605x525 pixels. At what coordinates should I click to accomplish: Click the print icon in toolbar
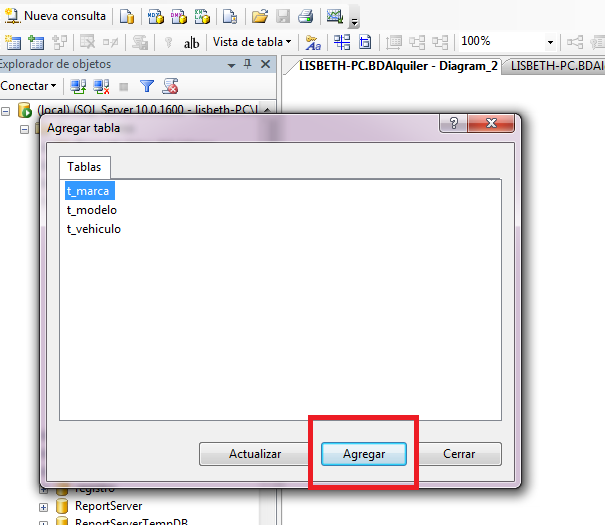[x=306, y=17]
